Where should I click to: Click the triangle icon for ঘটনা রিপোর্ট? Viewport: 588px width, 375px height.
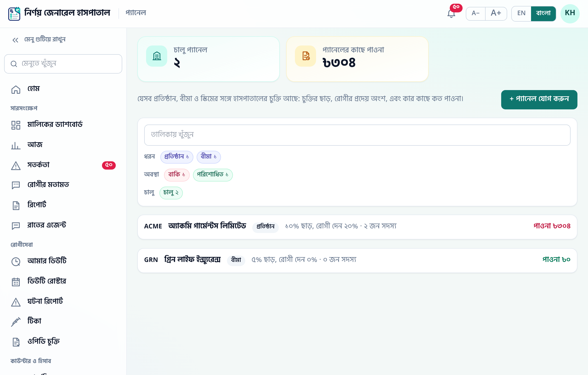tap(16, 302)
